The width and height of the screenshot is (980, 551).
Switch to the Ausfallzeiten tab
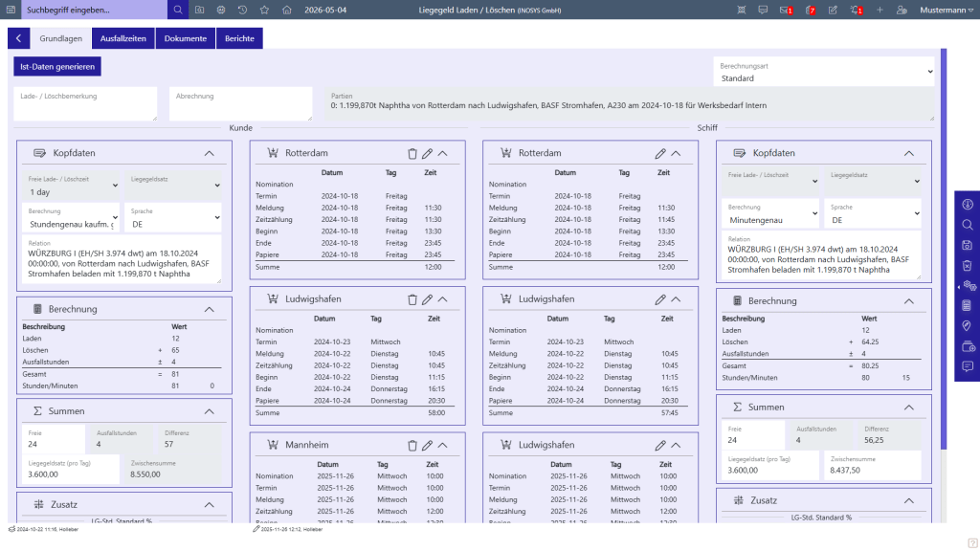coord(123,38)
